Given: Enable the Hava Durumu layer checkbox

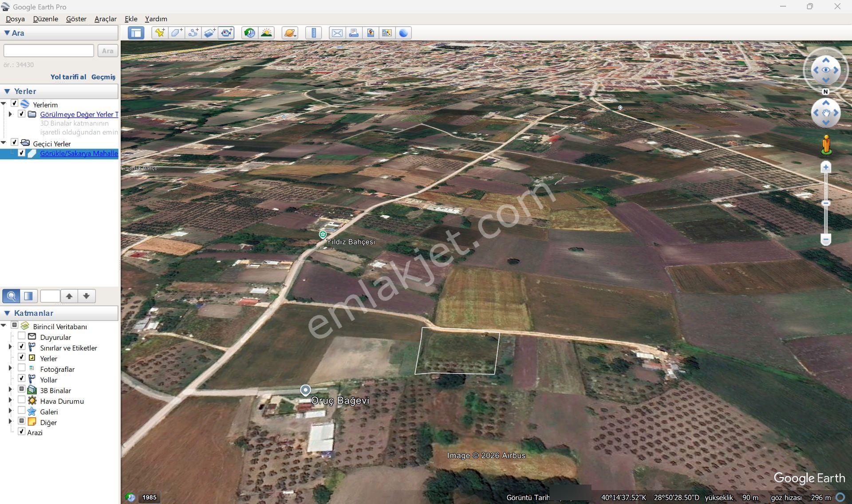Looking at the screenshot, I should coord(21,400).
